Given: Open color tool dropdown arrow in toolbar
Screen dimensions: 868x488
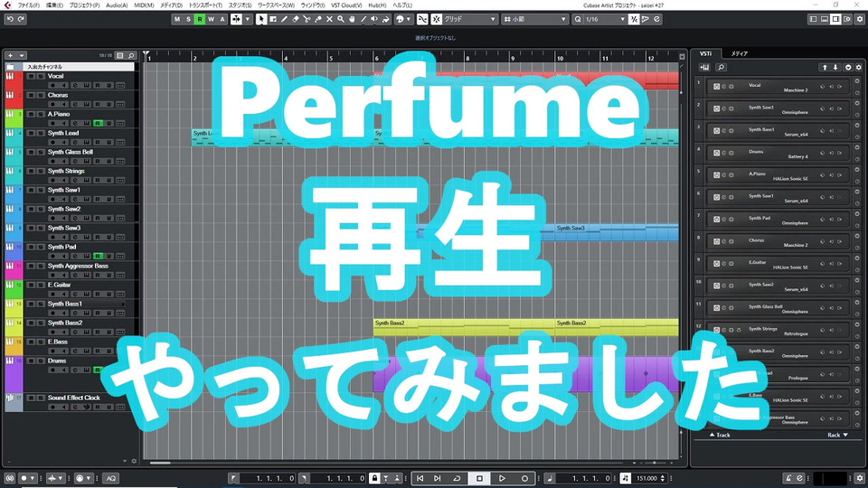Looking at the screenshot, I should [409, 19].
